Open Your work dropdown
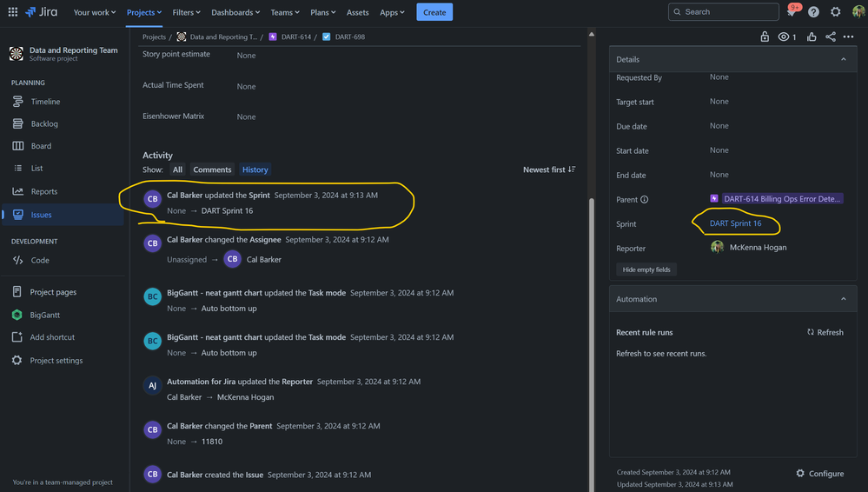 click(x=95, y=12)
